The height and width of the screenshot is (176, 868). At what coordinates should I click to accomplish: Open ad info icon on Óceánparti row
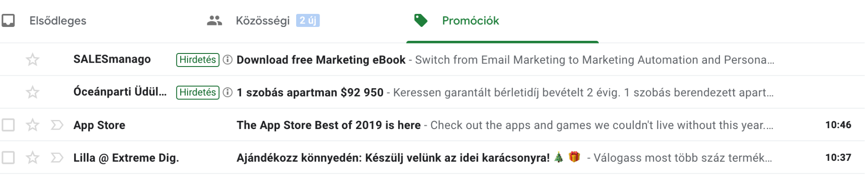[228, 92]
